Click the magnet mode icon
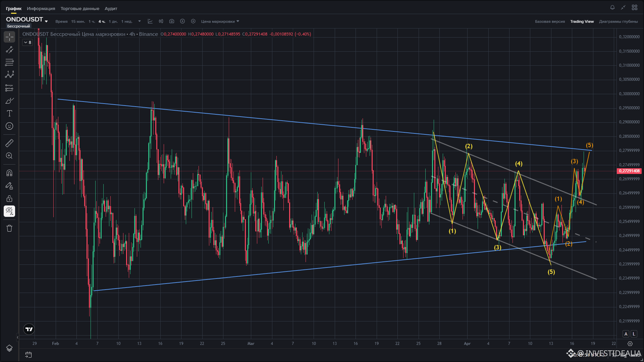644x362 pixels. (x=9, y=173)
